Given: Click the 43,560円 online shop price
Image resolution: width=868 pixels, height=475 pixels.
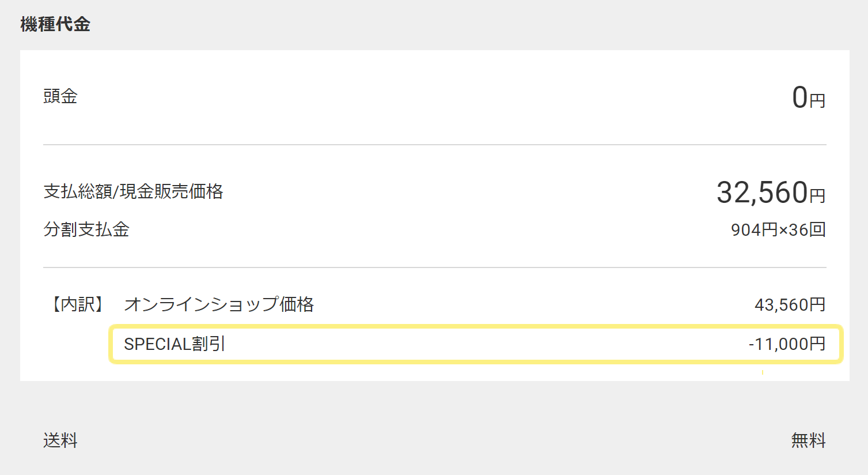Looking at the screenshot, I should (790, 304).
